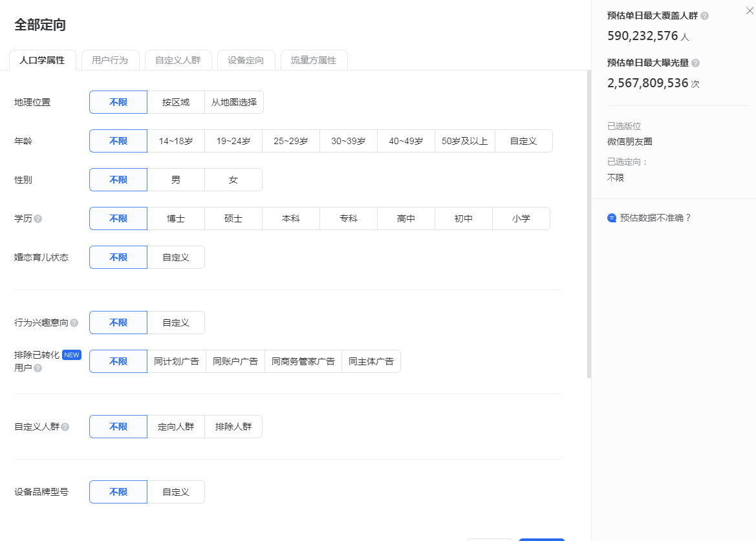The image size is (756, 541).
Task: Choose 从地图选择 for geographic location
Action: click(x=234, y=101)
